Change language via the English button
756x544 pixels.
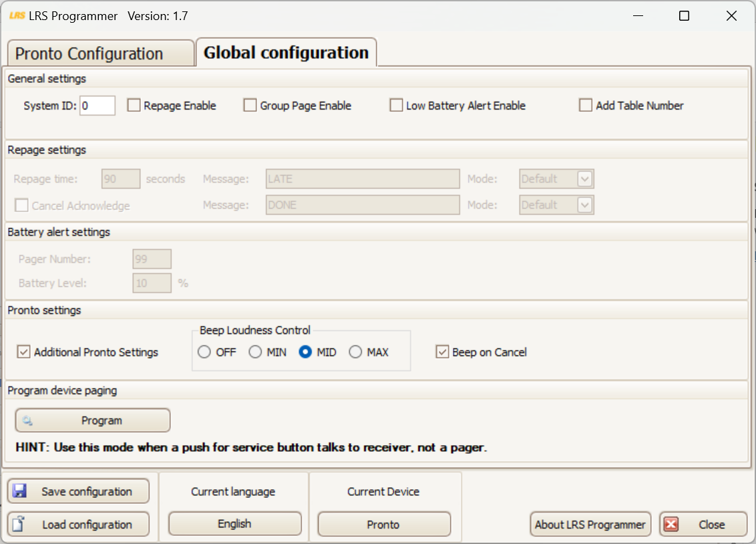coord(235,524)
